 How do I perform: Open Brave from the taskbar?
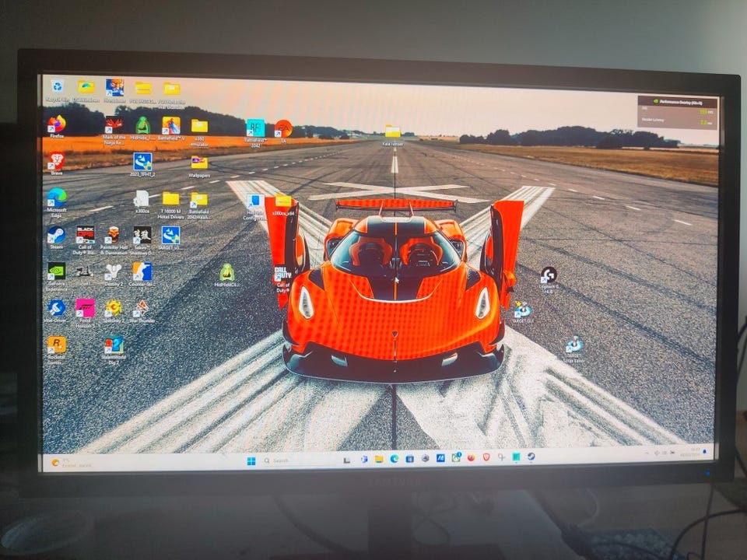point(486,457)
